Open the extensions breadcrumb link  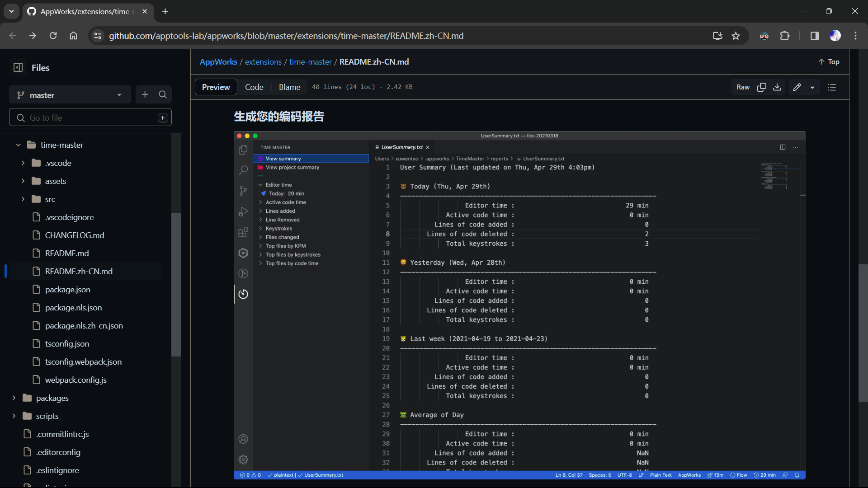pos(263,62)
